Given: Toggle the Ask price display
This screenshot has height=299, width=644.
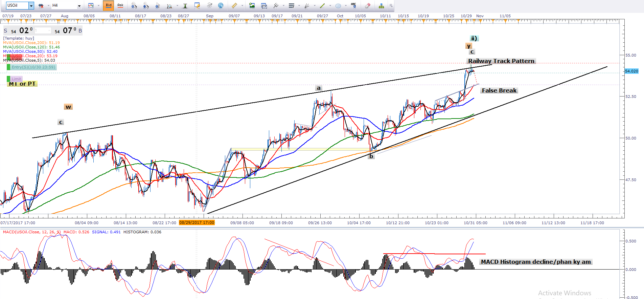Looking at the screenshot, I should 120,5.
